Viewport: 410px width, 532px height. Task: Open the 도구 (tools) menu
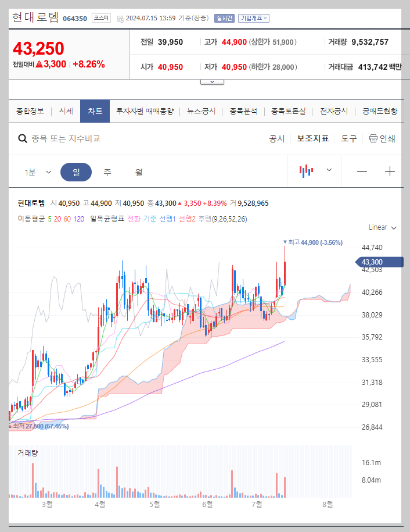click(x=349, y=139)
